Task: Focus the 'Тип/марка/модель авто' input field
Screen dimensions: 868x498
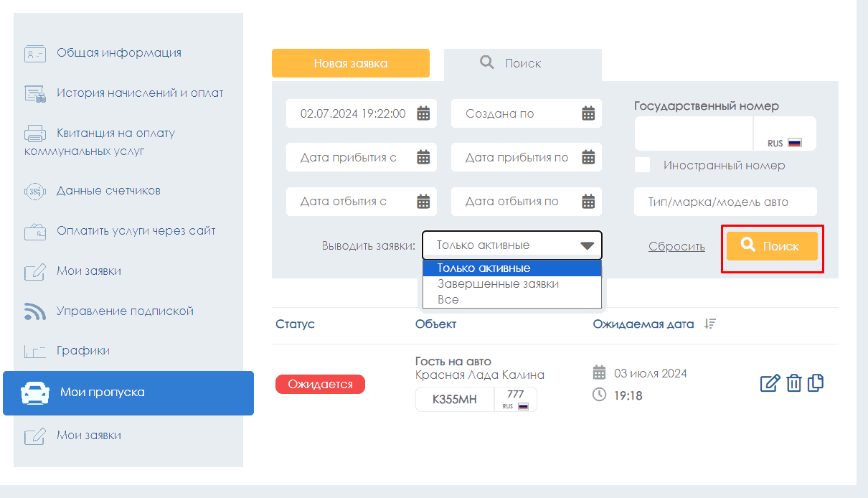Action: point(725,202)
